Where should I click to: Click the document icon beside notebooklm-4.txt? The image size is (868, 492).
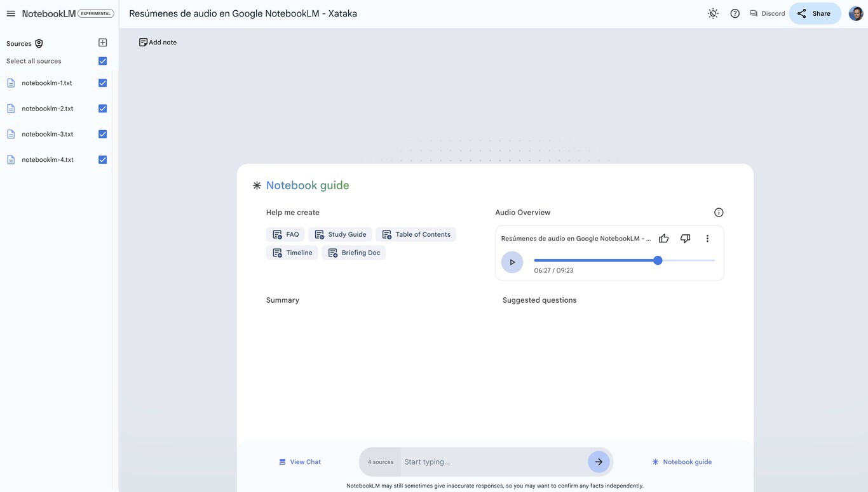tap(11, 160)
